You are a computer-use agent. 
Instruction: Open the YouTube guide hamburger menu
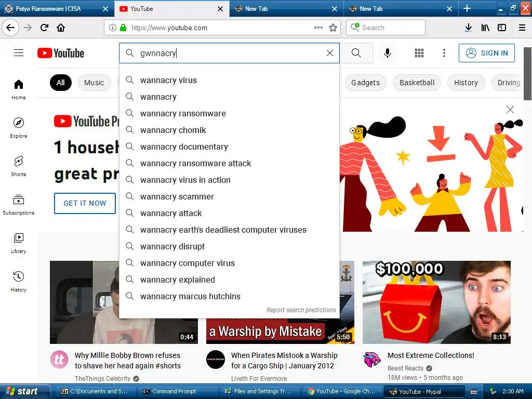pos(19,53)
